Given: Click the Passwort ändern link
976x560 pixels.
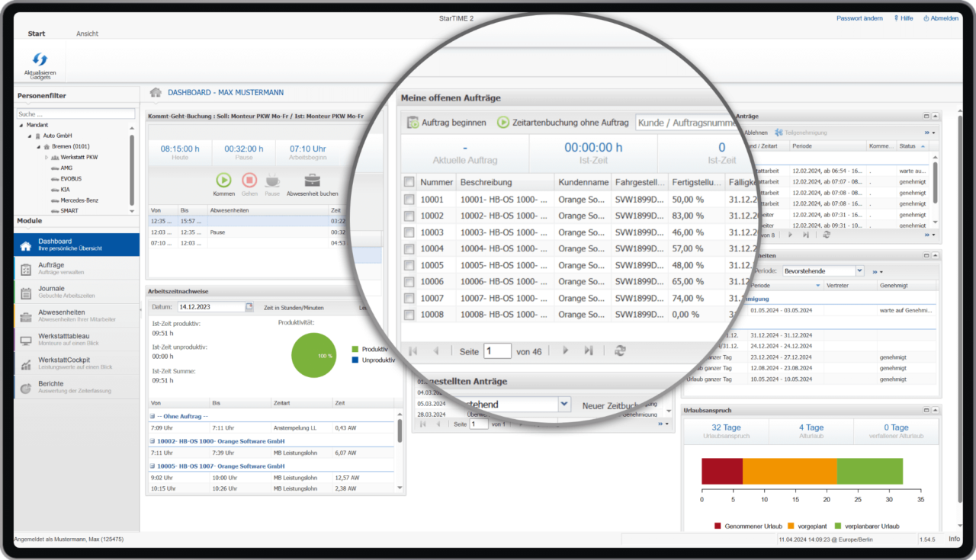Looking at the screenshot, I should point(859,18).
